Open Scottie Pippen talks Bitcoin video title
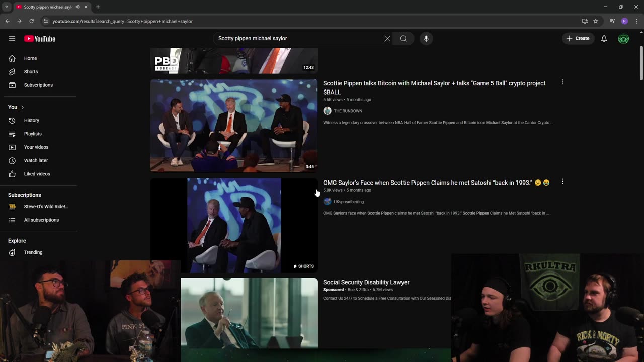This screenshot has height=362, width=644. pos(434,87)
